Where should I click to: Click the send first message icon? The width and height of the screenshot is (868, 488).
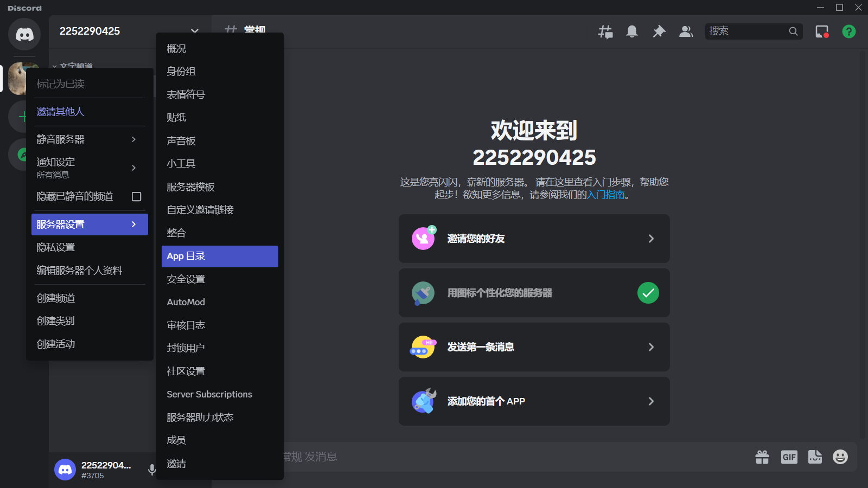423,347
